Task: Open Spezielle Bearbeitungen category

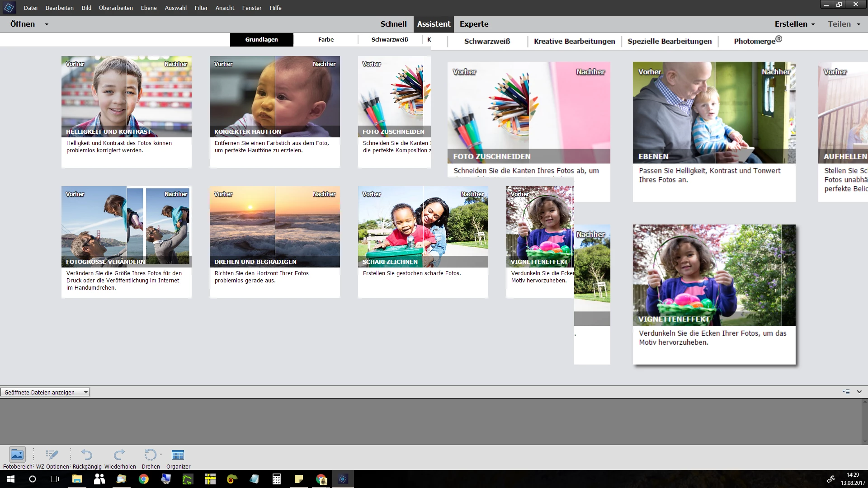Action: click(670, 41)
